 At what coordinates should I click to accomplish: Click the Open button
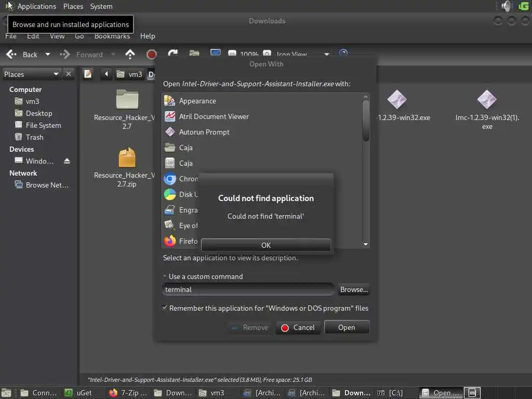[347, 327]
